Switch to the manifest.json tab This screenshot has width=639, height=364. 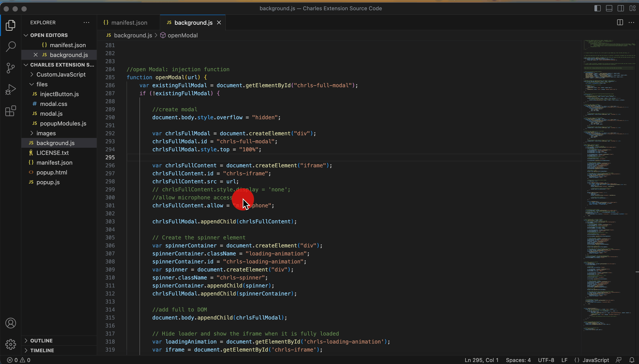pyautogui.click(x=129, y=23)
